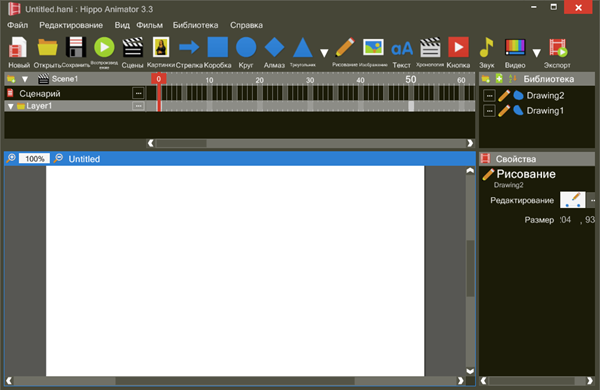Collapse the Layer1 triangle expander
The image size is (600, 390).
pyautogui.click(x=11, y=106)
